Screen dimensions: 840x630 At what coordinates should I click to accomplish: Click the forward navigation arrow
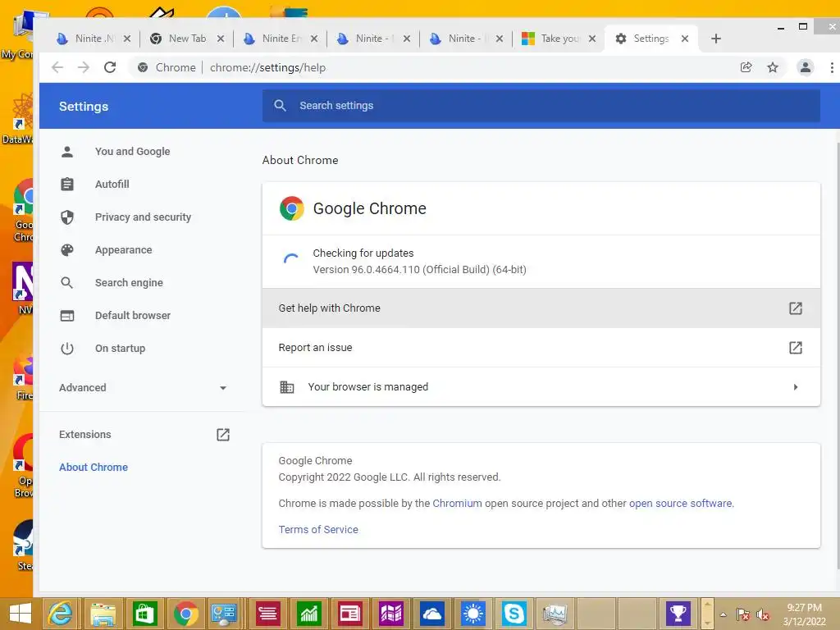[84, 67]
